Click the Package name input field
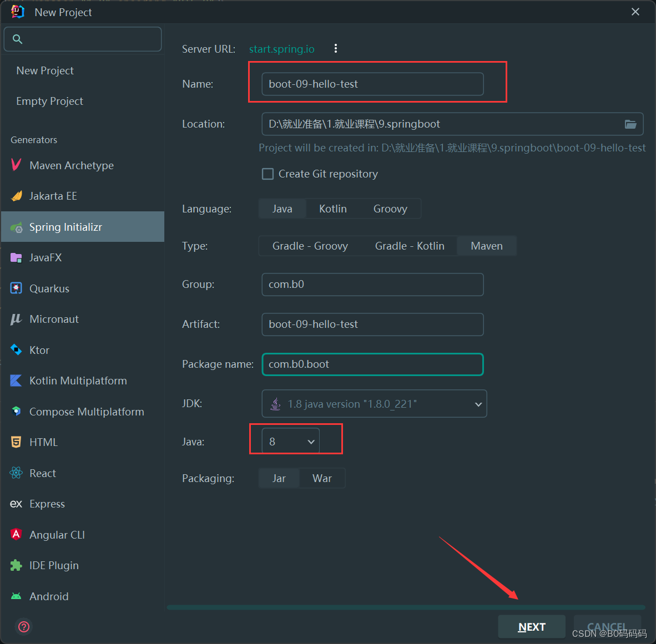 click(372, 364)
